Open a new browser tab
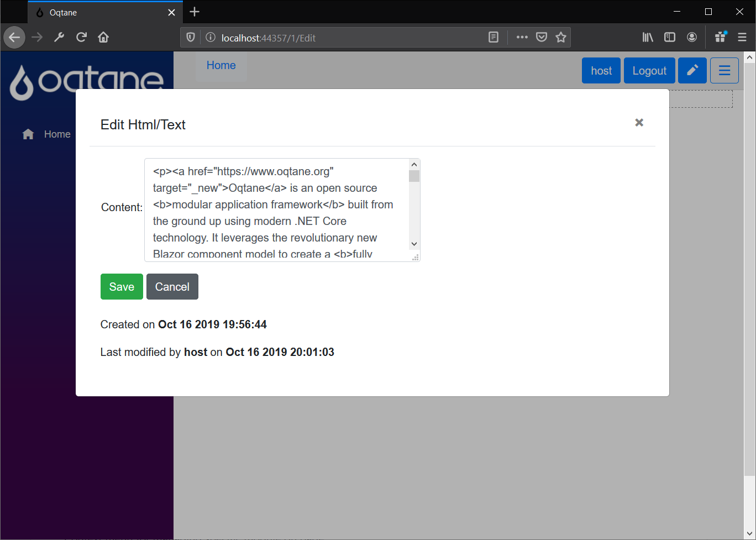 [195, 12]
